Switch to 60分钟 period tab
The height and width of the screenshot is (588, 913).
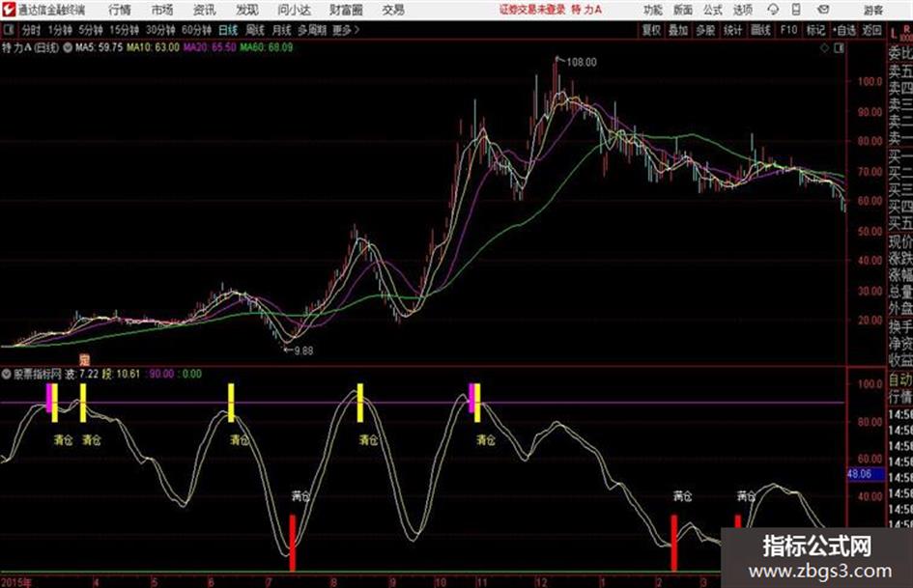[x=197, y=30]
